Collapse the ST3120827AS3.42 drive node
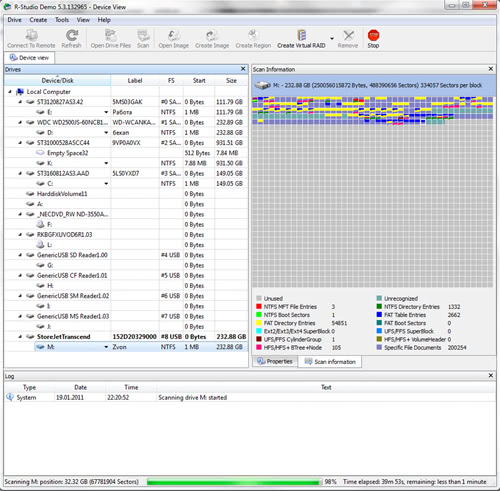500x491 pixels. [x=20, y=102]
